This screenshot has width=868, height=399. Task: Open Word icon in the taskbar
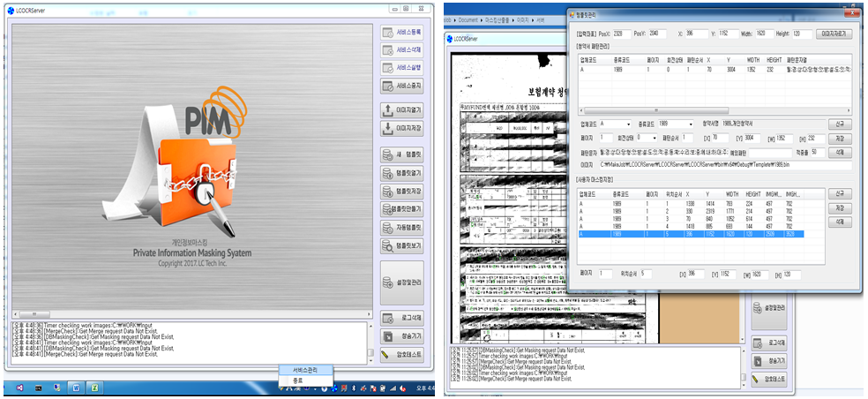(x=76, y=388)
